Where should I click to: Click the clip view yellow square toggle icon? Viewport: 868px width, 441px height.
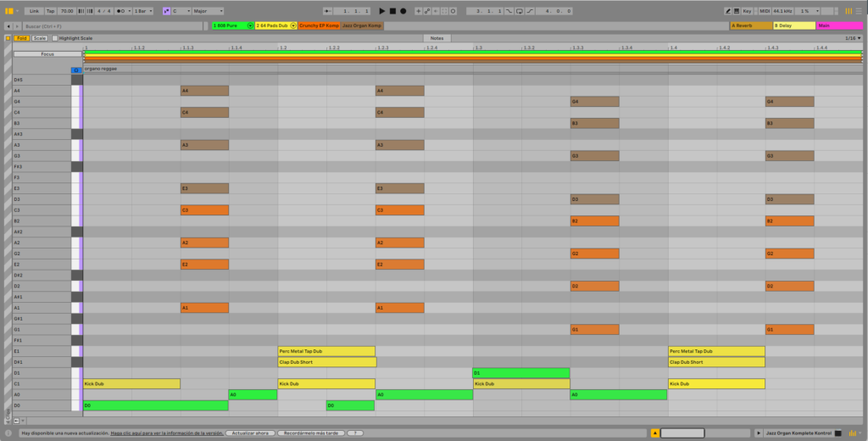click(8, 38)
